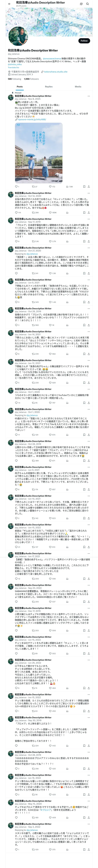The height and width of the screenshot is (868, 98).
Task: Share the pinned Nov 8, 2025 post
Action: pyautogui.click(x=89, y=186)
